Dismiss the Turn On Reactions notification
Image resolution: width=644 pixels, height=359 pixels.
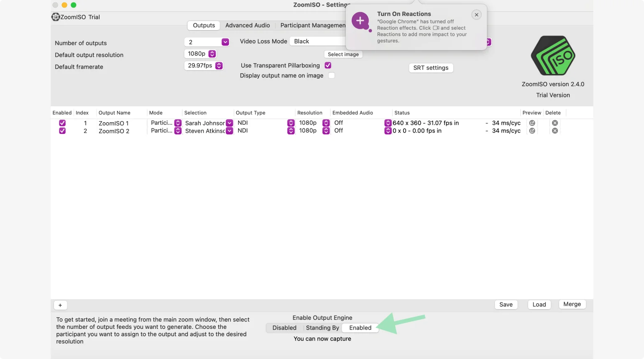[x=476, y=15]
